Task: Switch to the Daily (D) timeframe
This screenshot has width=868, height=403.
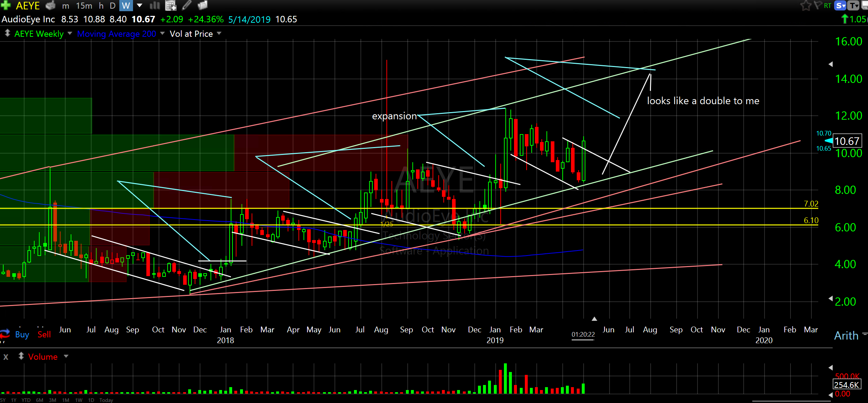Action: (112, 5)
